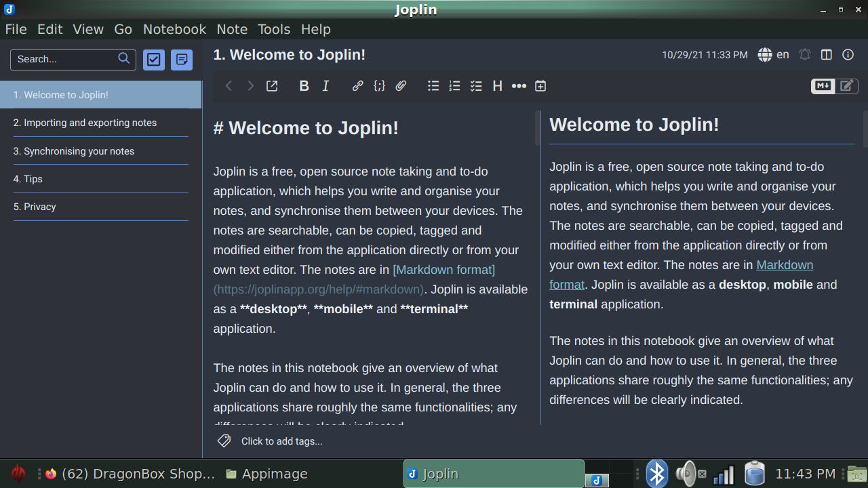The image size is (868, 488).
Task: Click the Search notes input field
Action: click(66, 60)
